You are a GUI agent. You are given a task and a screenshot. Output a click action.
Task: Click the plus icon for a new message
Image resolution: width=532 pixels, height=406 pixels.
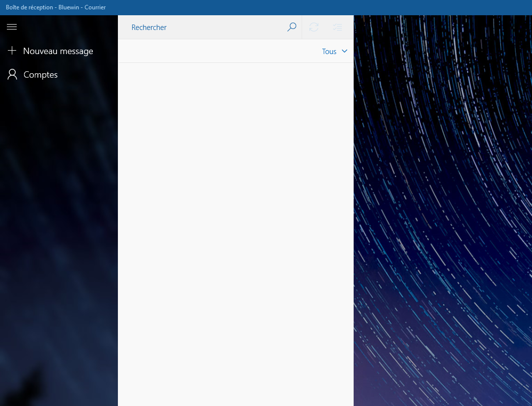(12, 51)
